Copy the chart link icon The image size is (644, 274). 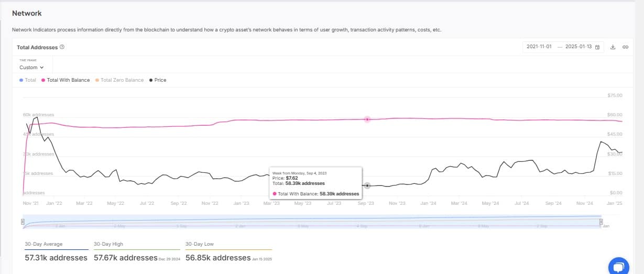click(x=625, y=47)
